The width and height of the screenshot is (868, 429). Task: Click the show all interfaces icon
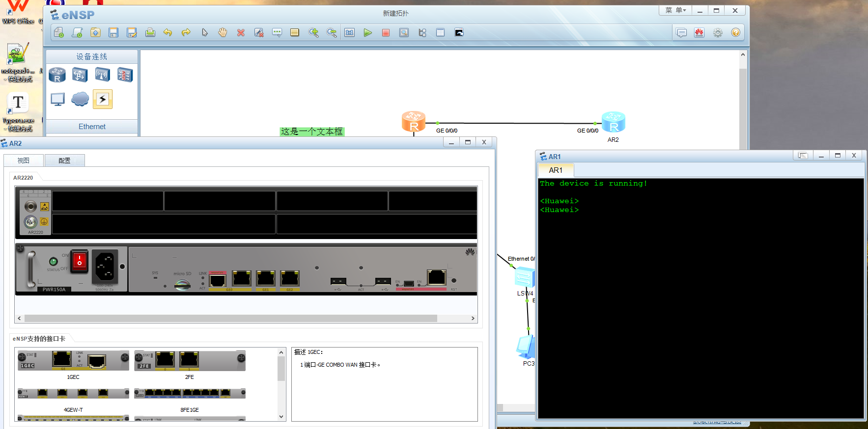(x=422, y=32)
